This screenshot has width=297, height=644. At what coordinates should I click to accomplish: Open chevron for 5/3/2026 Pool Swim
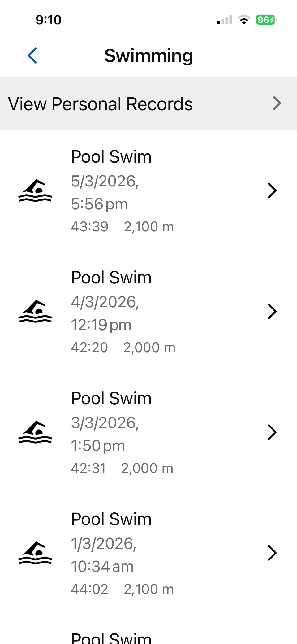tap(272, 191)
